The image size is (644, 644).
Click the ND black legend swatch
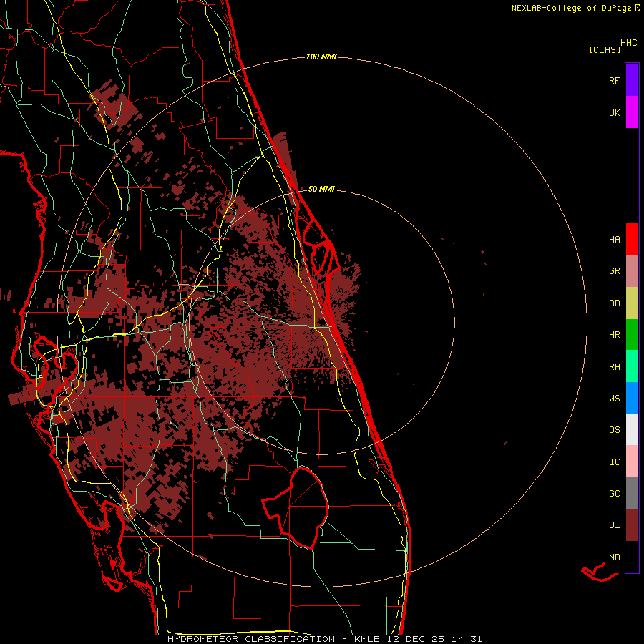click(x=632, y=557)
